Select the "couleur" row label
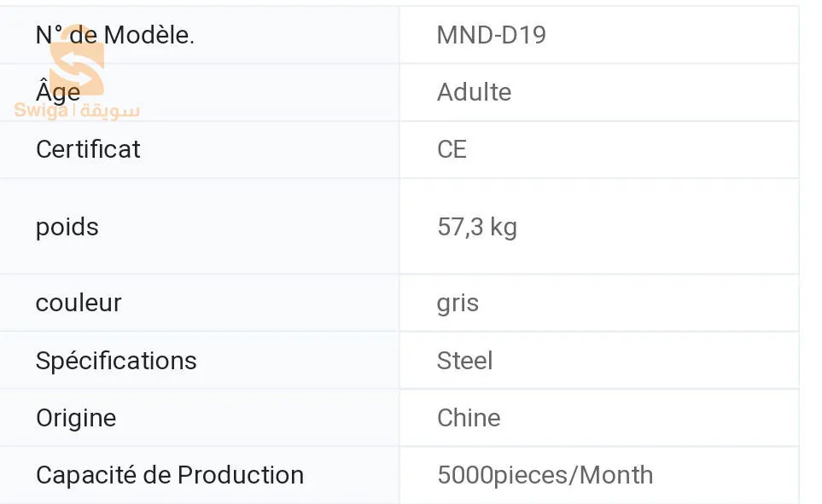Viewport: 822px width, 504px height. pyautogui.click(x=79, y=303)
